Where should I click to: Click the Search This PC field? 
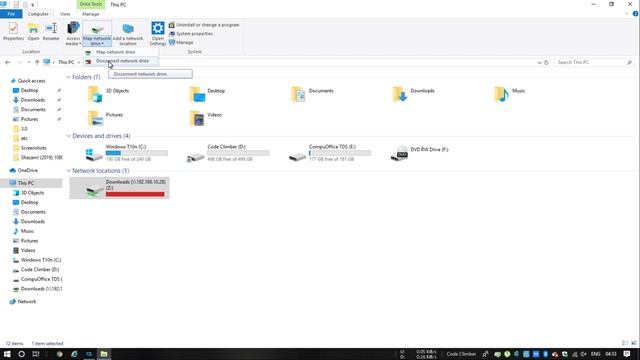594,62
